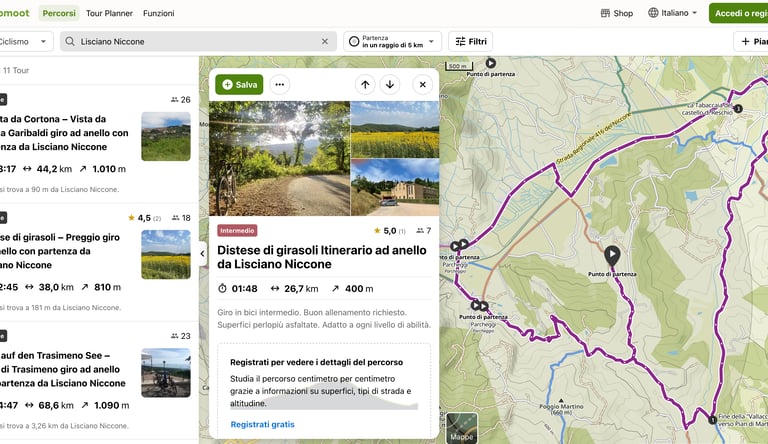Viewport: 768px width, 444px height.
Task: Click the Shop storefront icon
Action: coord(605,13)
